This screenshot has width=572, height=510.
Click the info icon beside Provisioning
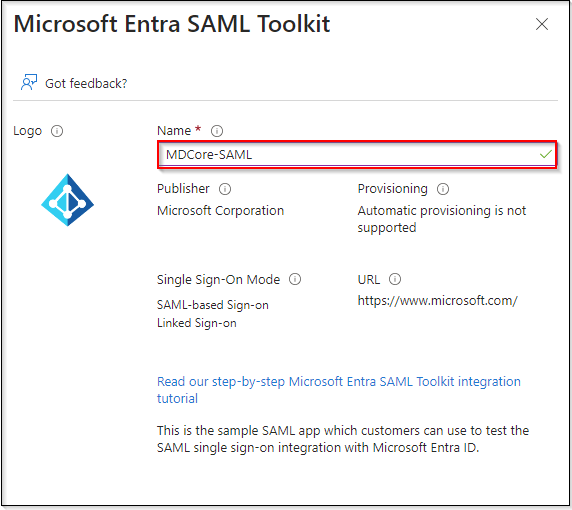[x=443, y=189]
